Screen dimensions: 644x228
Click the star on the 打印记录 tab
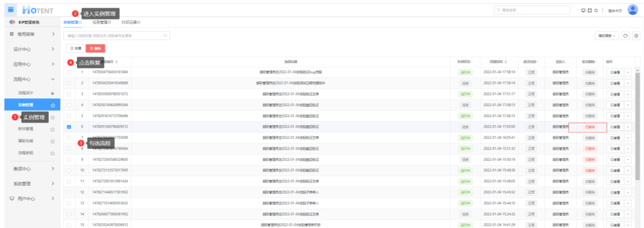139,23
